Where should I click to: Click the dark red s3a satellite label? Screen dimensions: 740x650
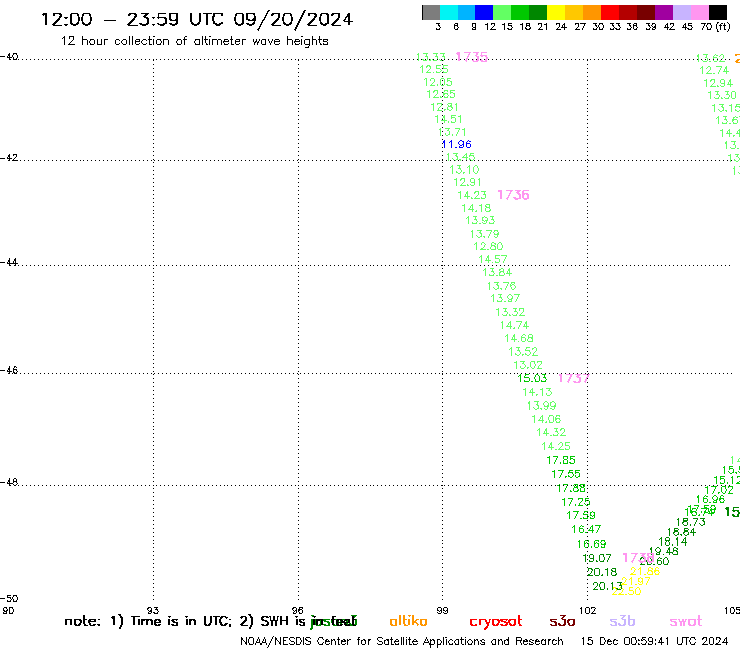pos(563,621)
